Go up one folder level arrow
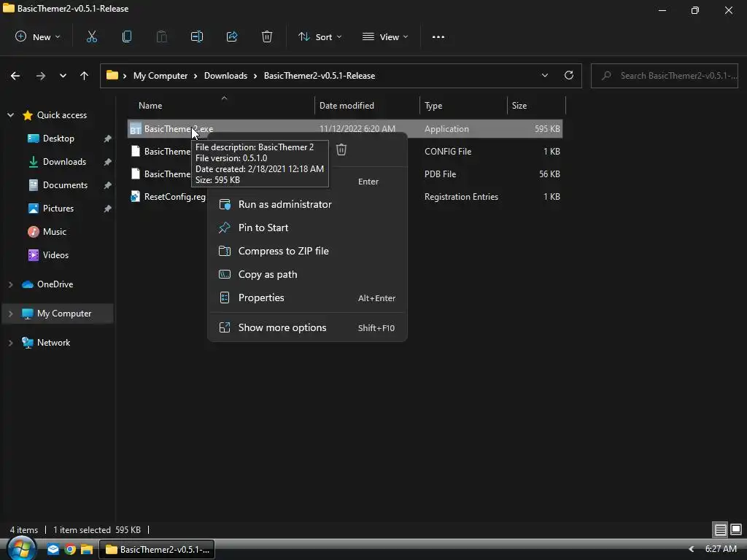The image size is (747, 560). [85, 76]
